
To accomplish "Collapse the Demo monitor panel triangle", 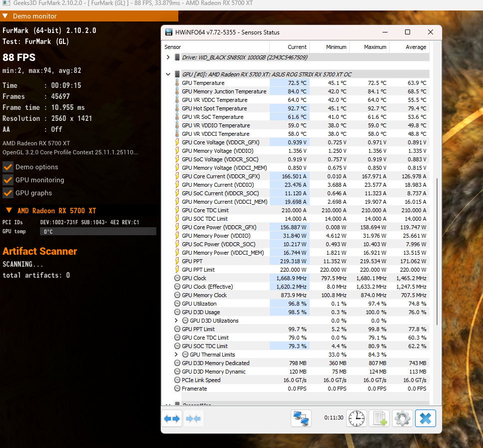I will (5, 16).
